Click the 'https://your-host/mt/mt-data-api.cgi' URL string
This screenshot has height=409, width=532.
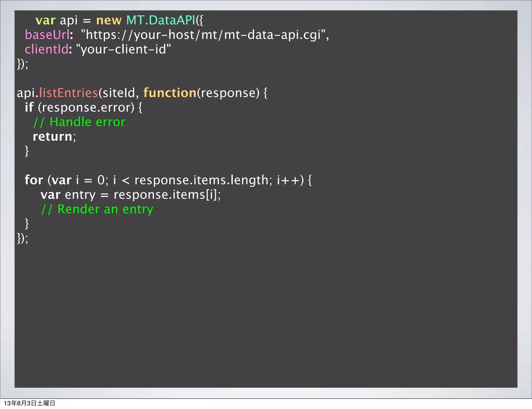pos(203,35)
